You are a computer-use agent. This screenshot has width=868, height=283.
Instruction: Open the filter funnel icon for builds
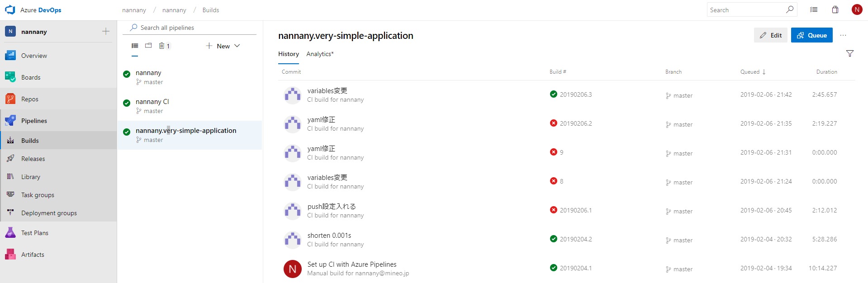[x=849, y=54]
